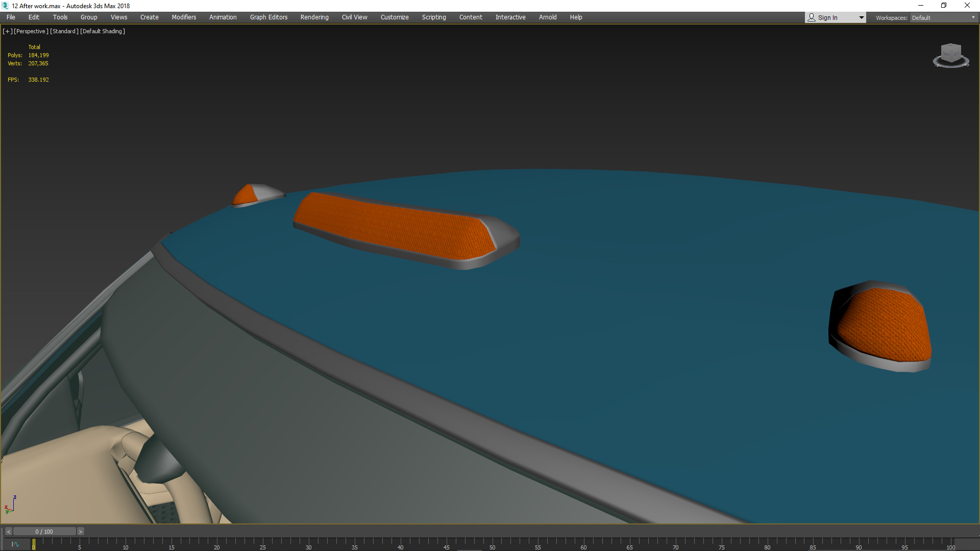Restore down the application window

pos(944,6)
